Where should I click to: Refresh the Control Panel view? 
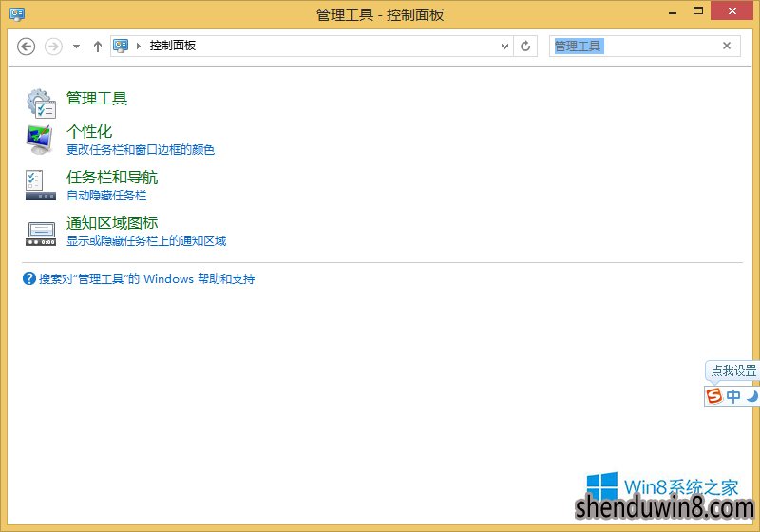point(525,47)
